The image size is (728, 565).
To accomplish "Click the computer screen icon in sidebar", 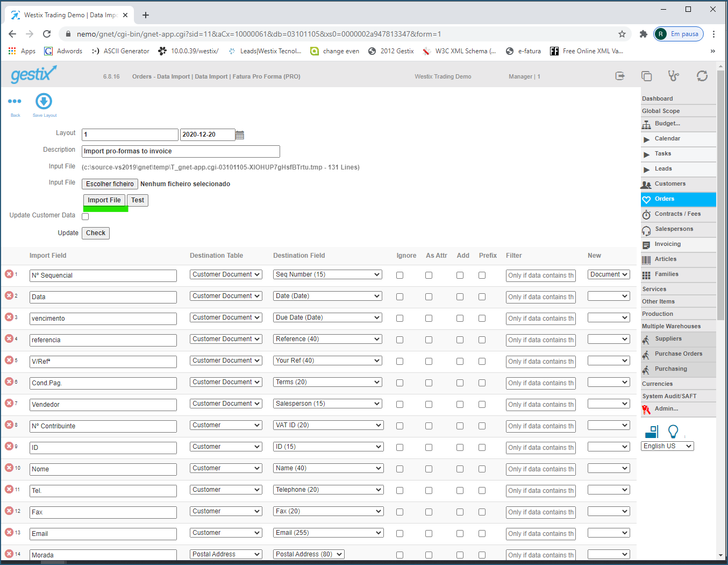I will coord(652,432).
